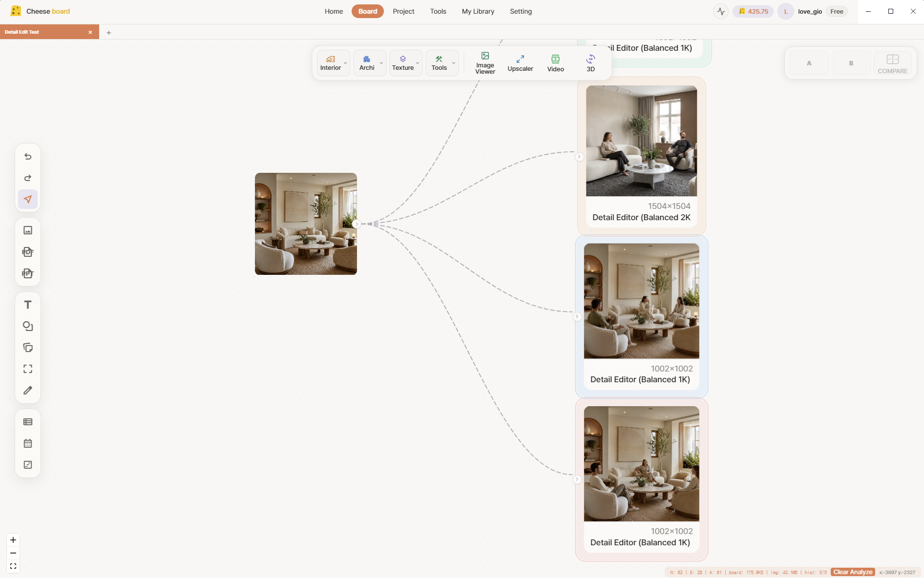Add an image with the image tool
The height and width of the screenshot is (578, 924).
28,230
